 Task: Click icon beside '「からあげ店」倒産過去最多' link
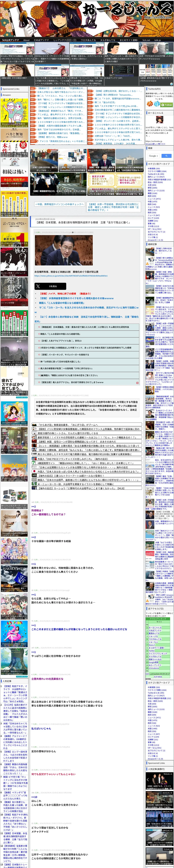click(34, 425)
